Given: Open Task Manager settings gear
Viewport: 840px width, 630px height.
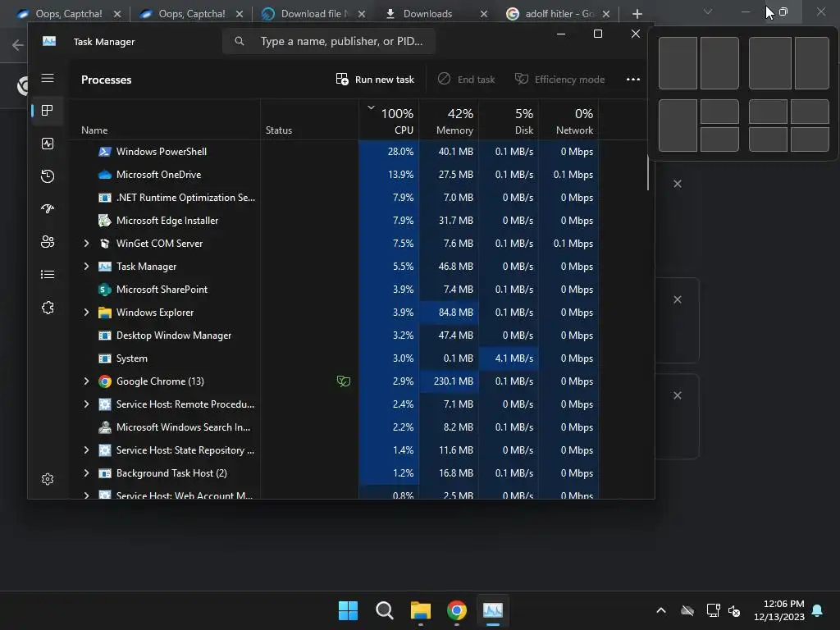Looking at the screenshot, I should coord(47,479).
